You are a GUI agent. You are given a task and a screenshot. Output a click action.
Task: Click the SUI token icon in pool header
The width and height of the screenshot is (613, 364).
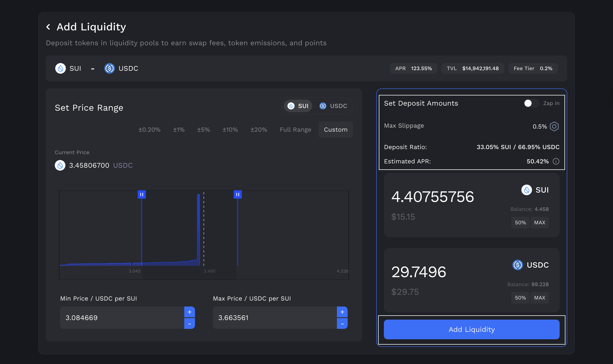60,68
